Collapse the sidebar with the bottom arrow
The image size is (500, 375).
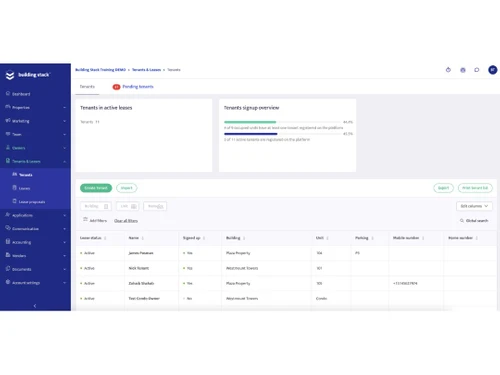tap(35, 306)
